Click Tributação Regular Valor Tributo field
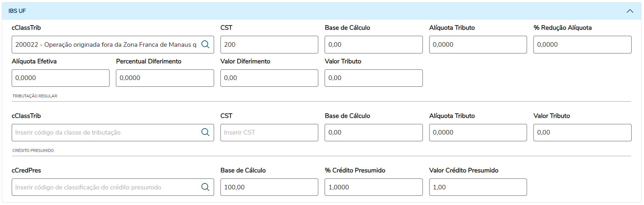This screenshot has width=644, height=205. tap(582, 132)
